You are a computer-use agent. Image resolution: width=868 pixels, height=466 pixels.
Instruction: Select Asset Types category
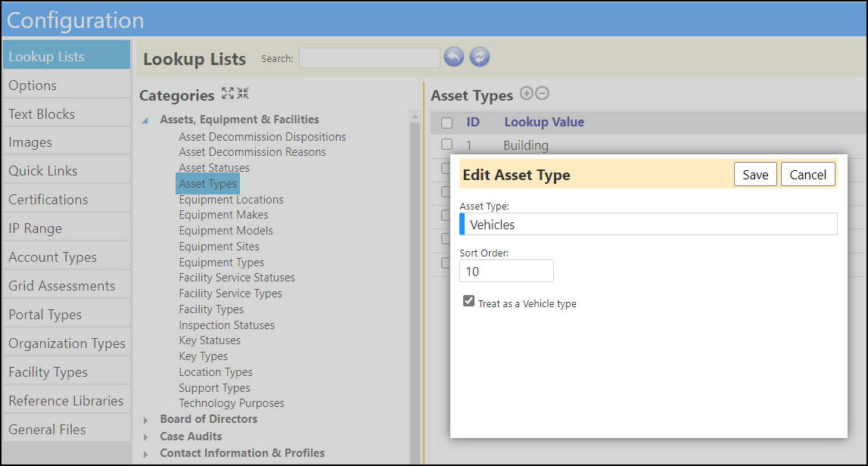pyautogui.click(x=207, y=184)
